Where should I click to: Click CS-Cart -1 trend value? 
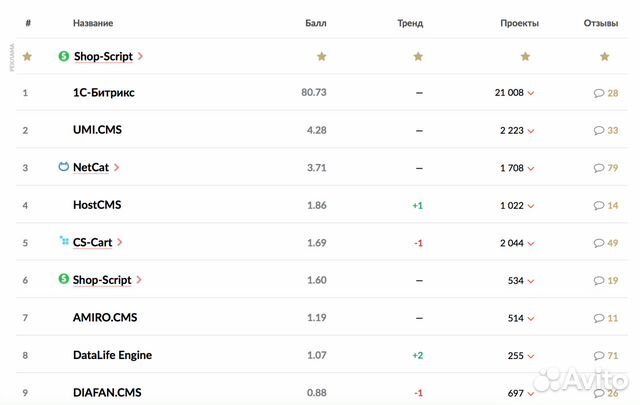coord(418,243)
